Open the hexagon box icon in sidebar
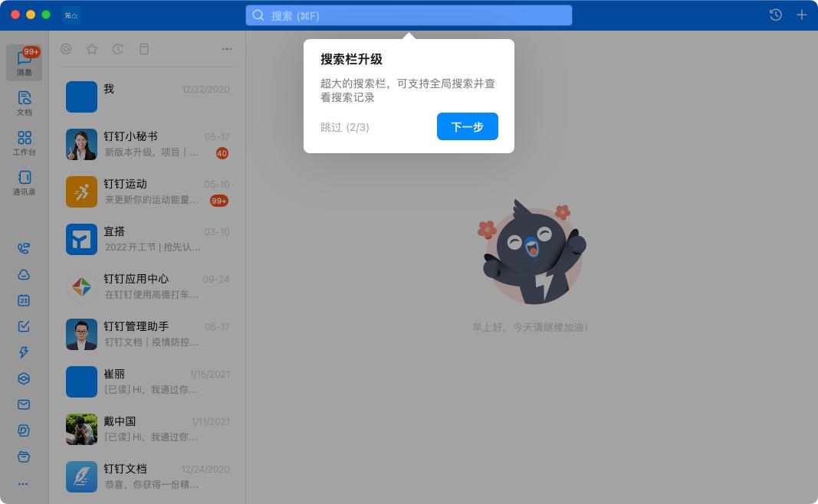Screen dimensions: 818x504 click(24, 378)
